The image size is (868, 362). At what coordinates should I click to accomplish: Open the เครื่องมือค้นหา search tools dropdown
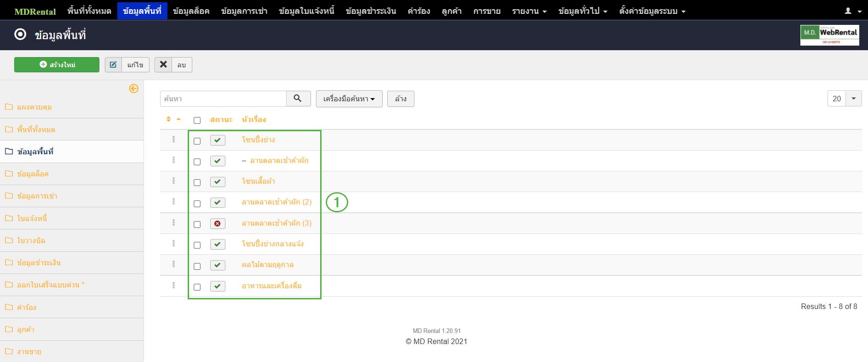click(x=349, y=99)
